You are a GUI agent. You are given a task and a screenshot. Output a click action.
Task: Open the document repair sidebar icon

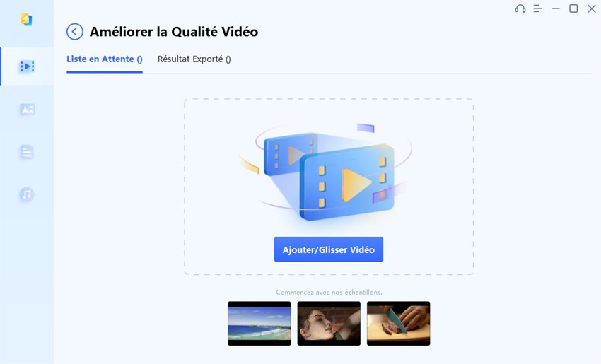[x=27, y=152]
